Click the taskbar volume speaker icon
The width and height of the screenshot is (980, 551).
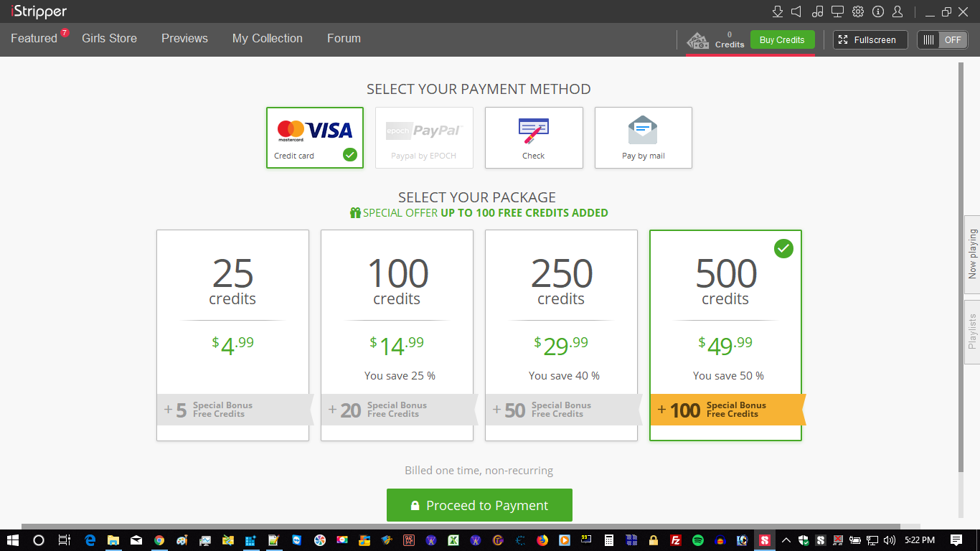tap(890, 540)
